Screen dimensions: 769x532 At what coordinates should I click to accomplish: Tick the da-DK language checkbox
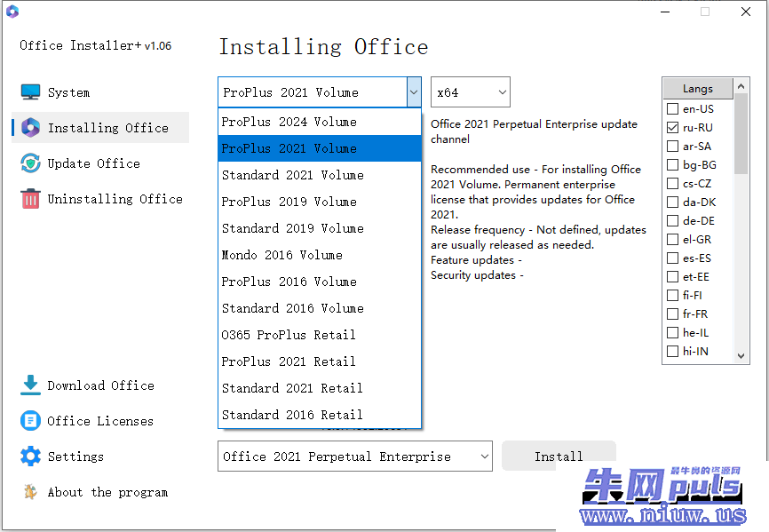pyautogui.click(x=672, y=202)
